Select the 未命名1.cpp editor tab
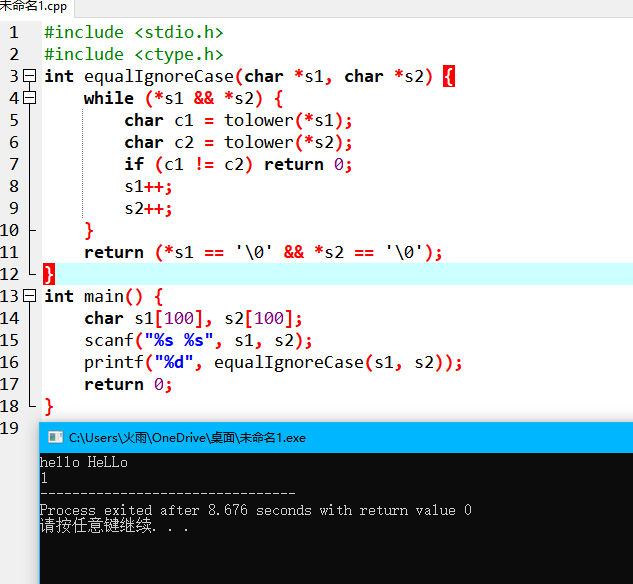 36,7
